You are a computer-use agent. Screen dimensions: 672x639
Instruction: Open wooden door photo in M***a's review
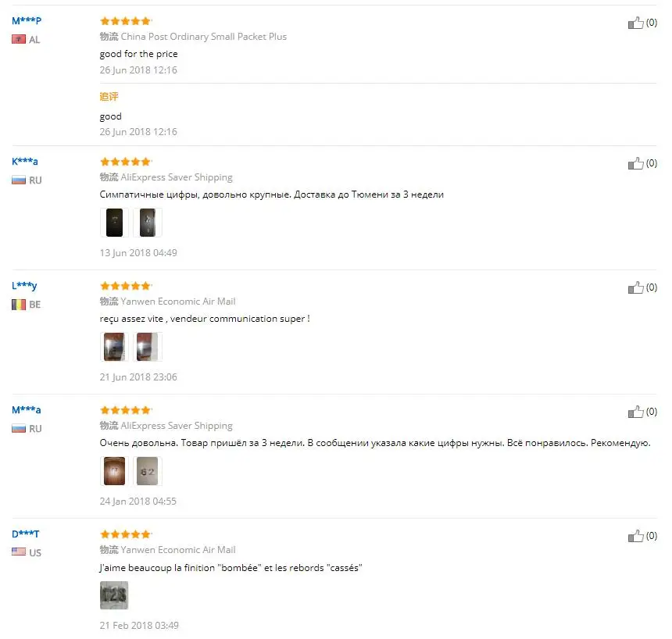114,471
